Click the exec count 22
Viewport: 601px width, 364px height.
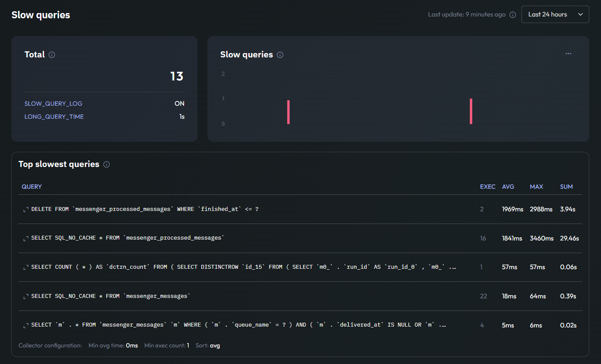pyautogui.click(x=484, y=296)
